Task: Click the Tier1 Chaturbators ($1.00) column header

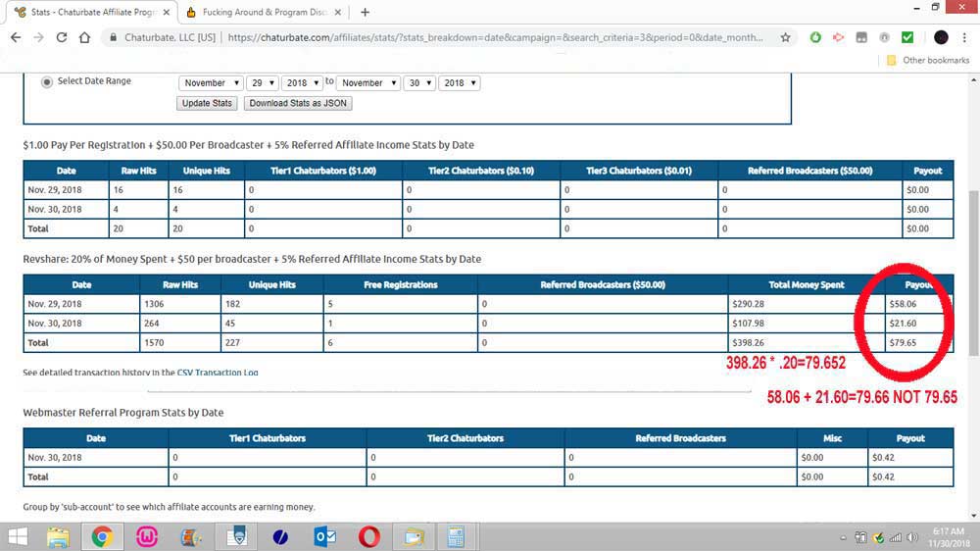Action: (323, 171)
